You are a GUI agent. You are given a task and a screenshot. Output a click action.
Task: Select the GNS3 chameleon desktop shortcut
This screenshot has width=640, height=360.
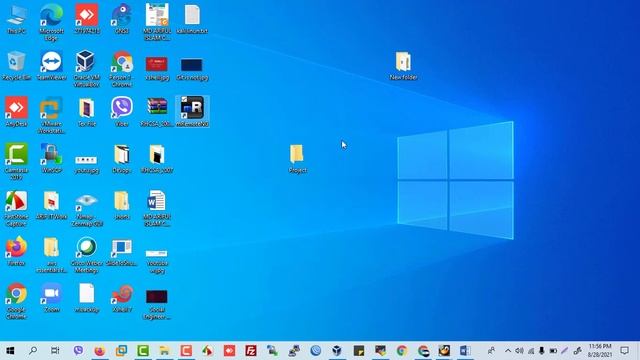pyautogui.click(x=122, y=19)
